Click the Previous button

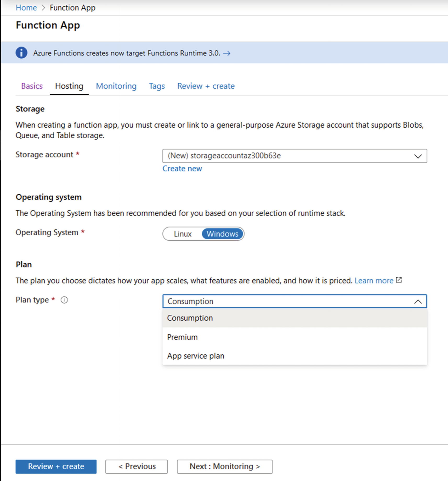(137, 466)
